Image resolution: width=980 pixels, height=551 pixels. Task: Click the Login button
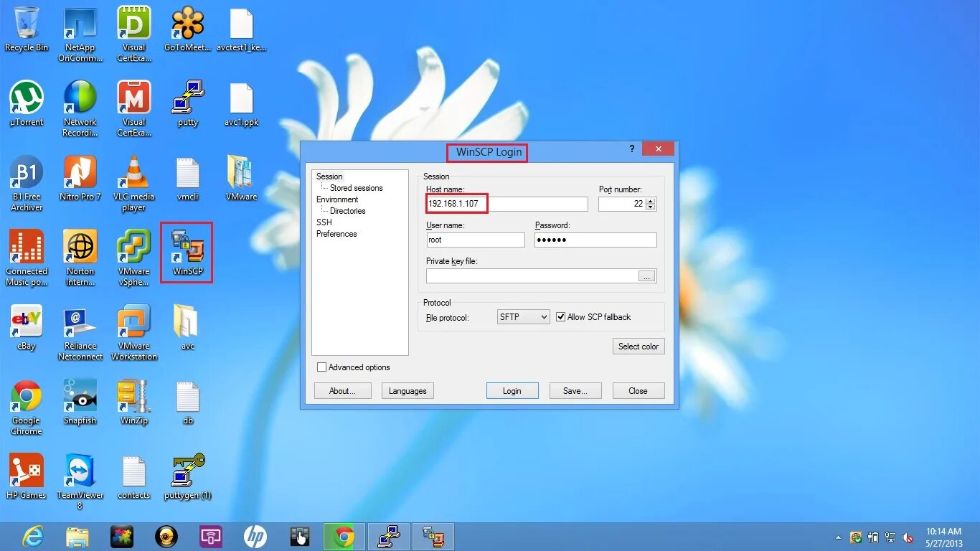point(512,391)
